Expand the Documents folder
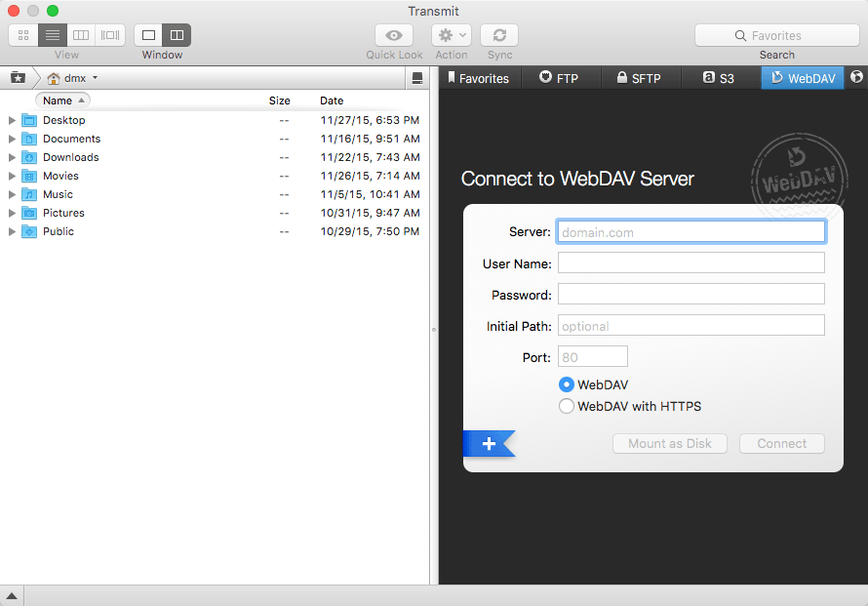Screen dimensions: 868x606 12,139
